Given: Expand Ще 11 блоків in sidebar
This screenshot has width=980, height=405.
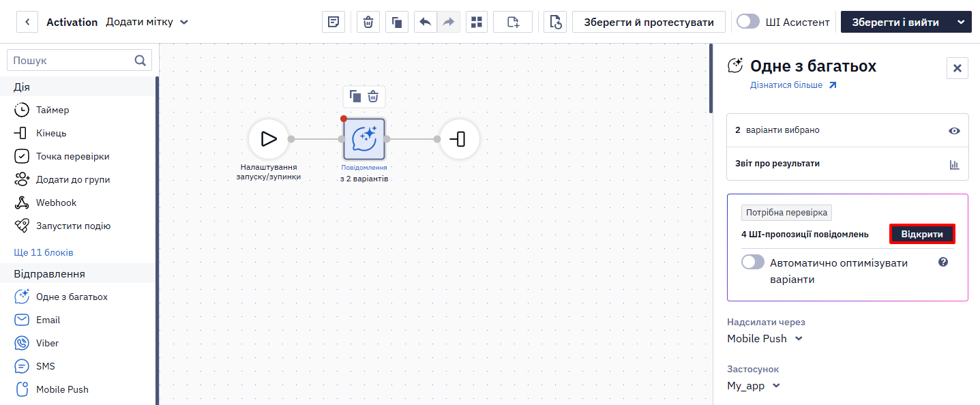Looking at the screenshot, I should (x=44, y=252).
